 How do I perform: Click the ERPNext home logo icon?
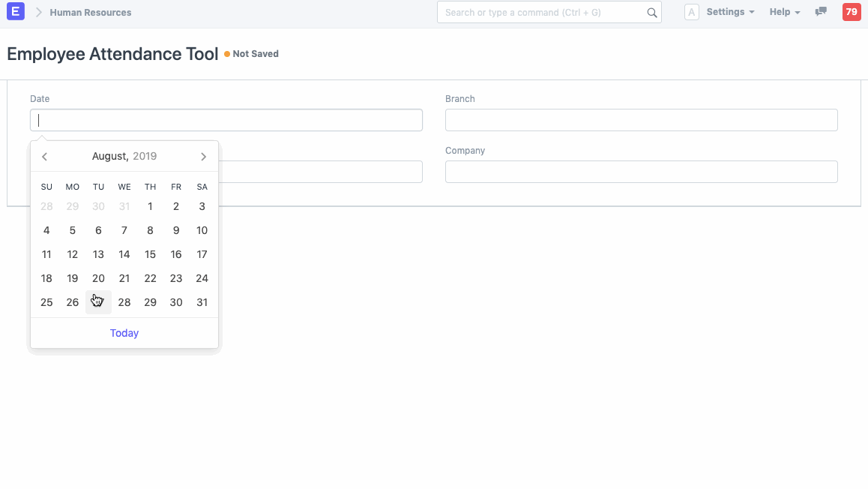[x=15, y=12]
